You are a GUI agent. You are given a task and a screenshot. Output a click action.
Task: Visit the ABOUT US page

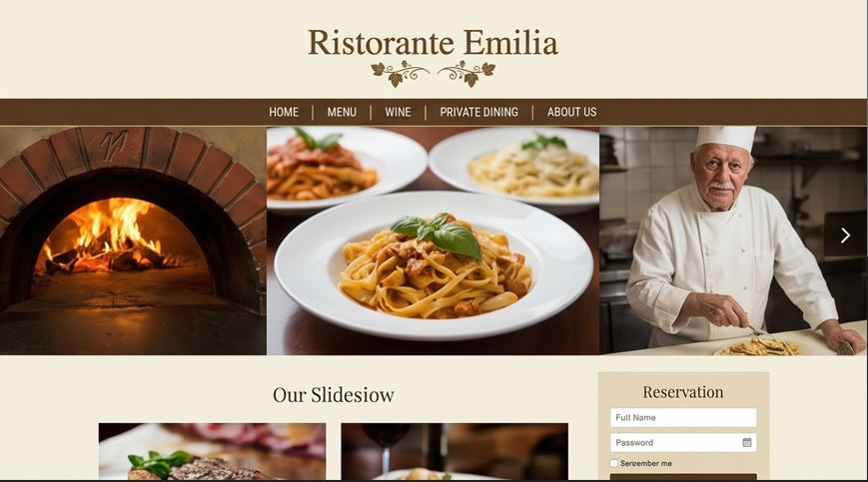pos(571,112)
